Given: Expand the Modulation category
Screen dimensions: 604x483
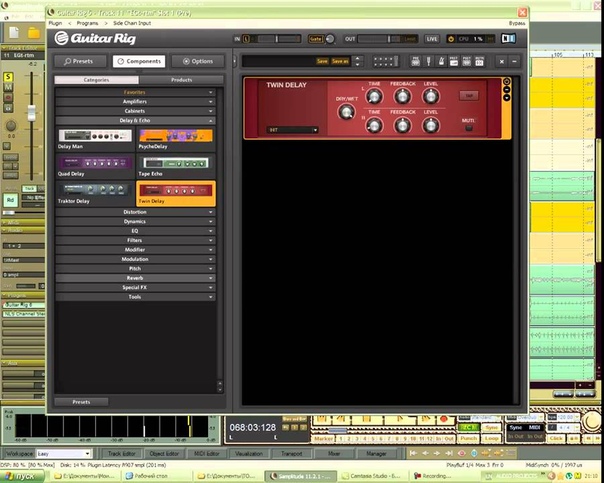Looking at the screenshot, I should click(135, 259).
